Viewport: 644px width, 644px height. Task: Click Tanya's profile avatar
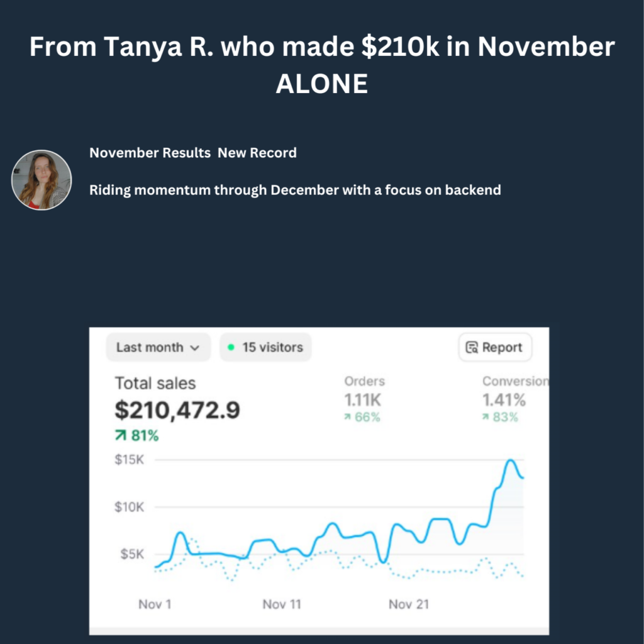[42, 180]
